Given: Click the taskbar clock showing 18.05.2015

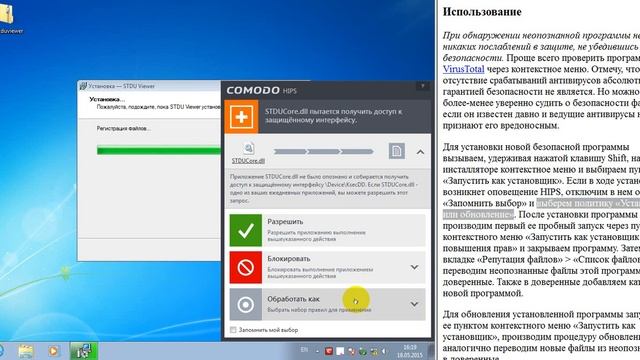Looking at the screenshot, I should (409, 351).
